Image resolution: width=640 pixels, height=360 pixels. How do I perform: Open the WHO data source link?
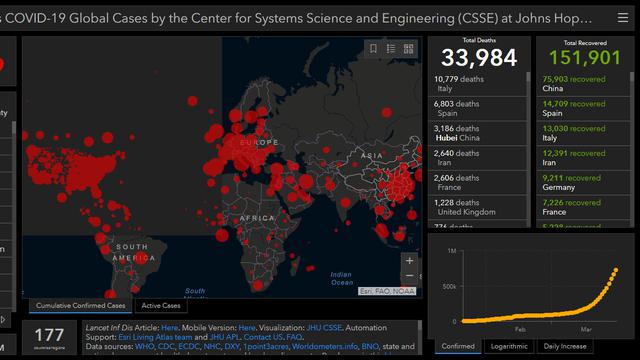(144, 347)
